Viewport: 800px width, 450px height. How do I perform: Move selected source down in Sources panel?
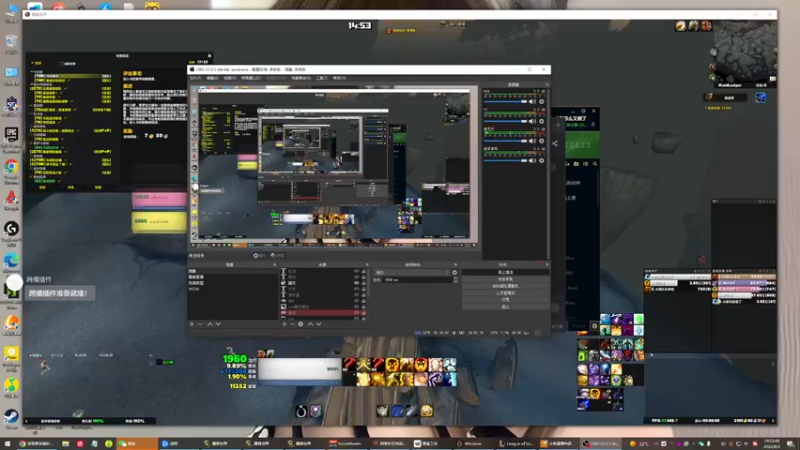click(x=319, y=324)
